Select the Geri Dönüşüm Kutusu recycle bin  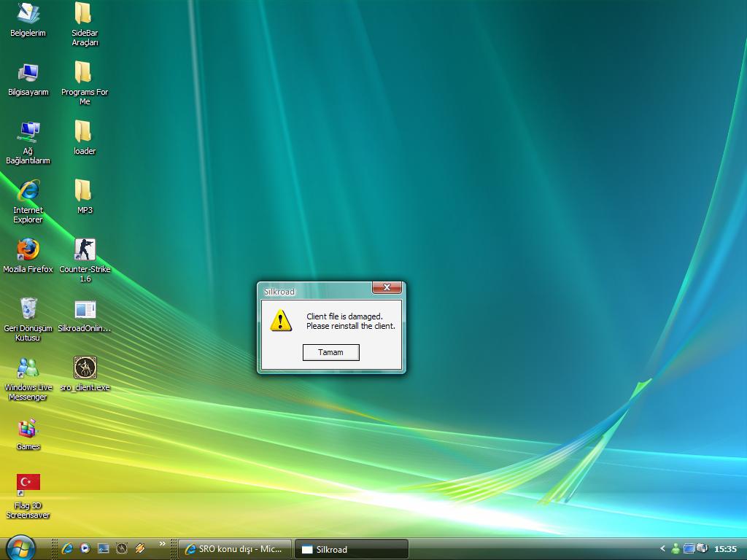click(28, 309)
